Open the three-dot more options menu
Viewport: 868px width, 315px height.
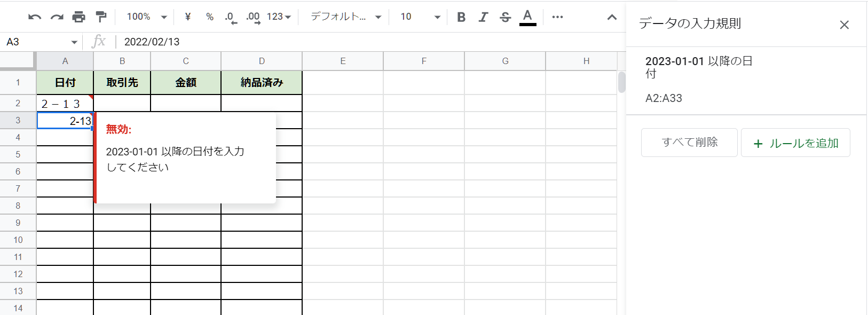point(557,17)
